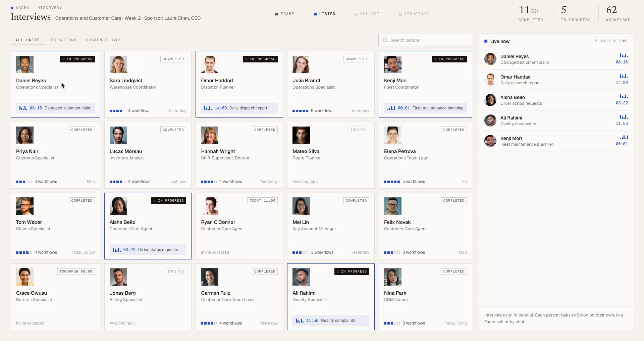Viewport: 644px width, 341px height.
Task: Go to the Frame stage
Action: [x=285, y=14]
